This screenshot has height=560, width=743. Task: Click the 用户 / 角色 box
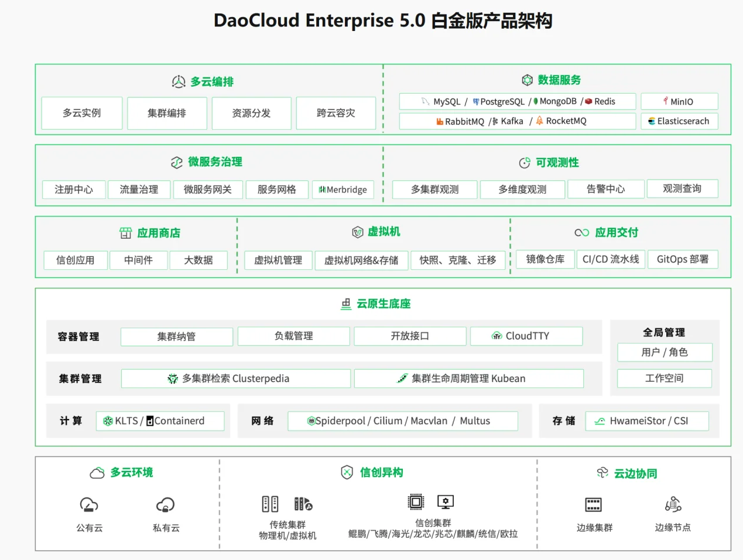(665, 352)
